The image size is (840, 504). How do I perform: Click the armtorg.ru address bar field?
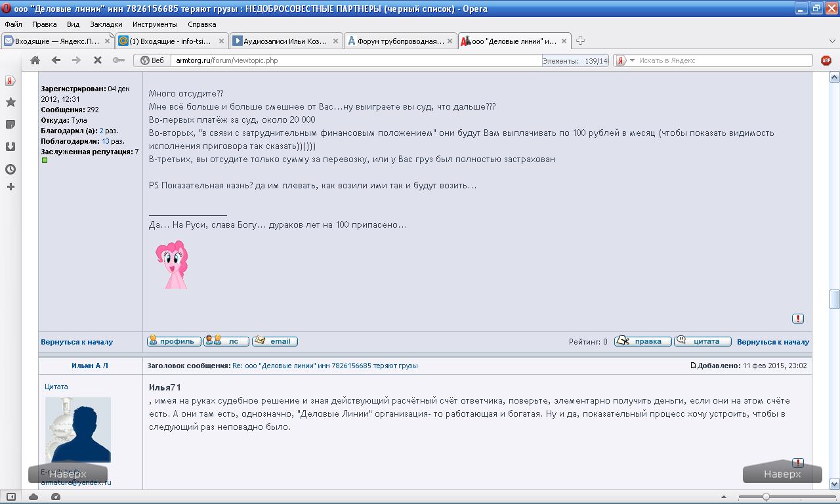click(x=354, y=60)
